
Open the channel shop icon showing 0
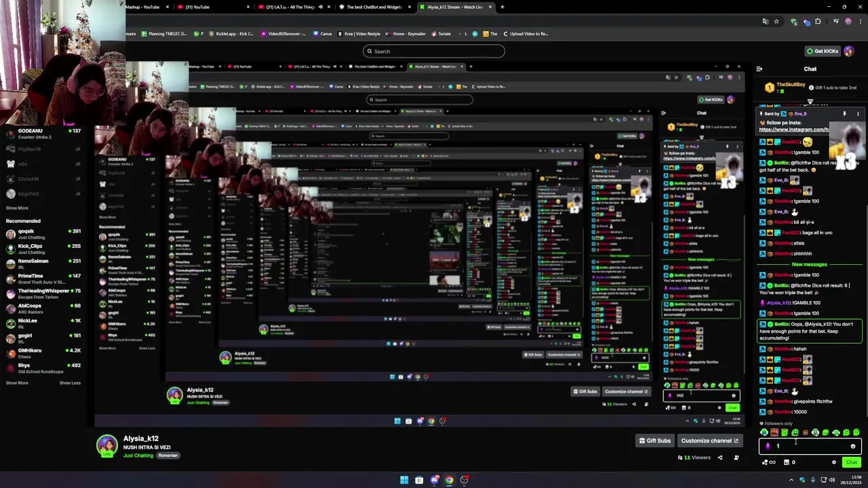pos(789,462)
